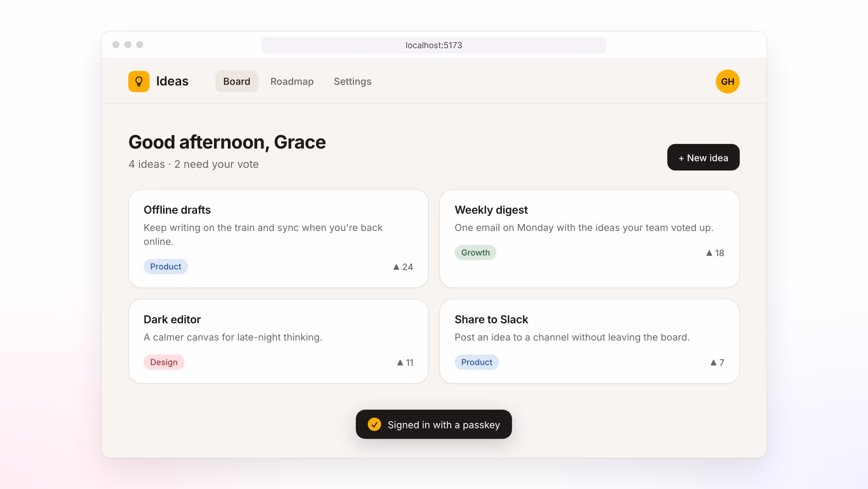Switch to the Board tab
The height and width of the screenshot is (489, 868).
237,81
